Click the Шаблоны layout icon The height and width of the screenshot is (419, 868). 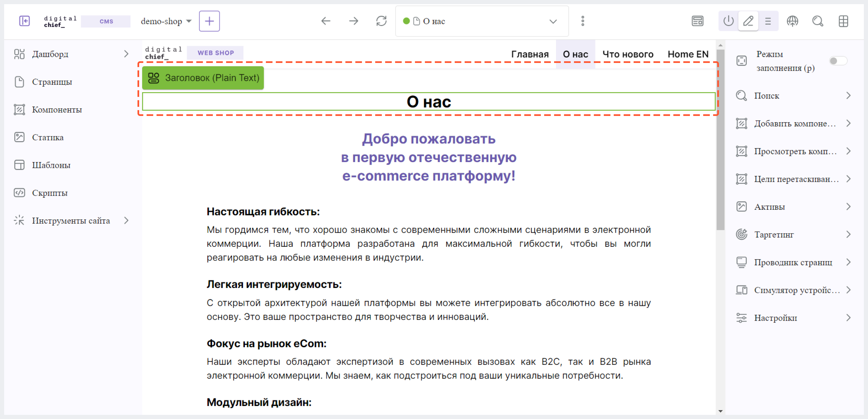(x=19, y=165)
